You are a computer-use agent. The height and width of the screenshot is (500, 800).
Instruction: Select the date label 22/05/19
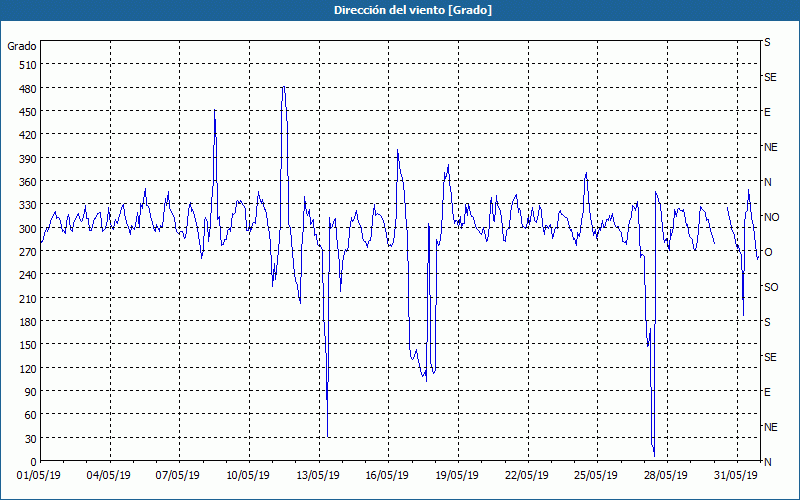point(527,476)
